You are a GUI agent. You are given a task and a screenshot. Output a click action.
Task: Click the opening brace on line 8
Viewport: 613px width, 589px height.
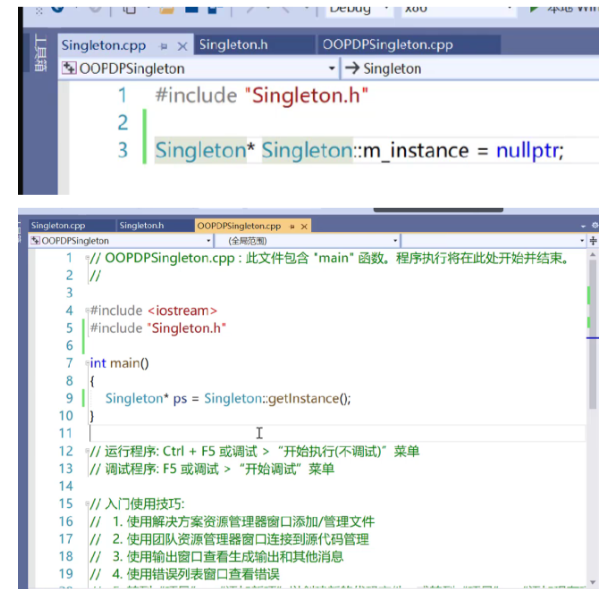click(92, 381)
